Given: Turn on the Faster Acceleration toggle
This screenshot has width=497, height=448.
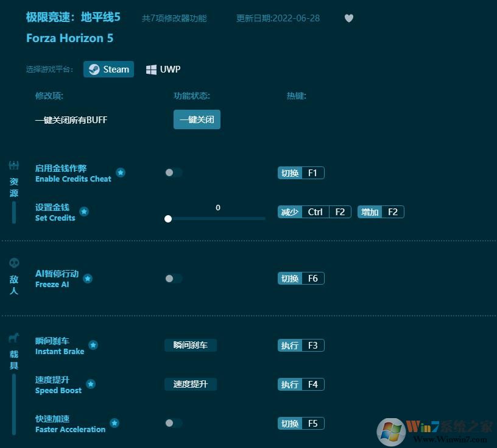Looking at the screenshot, I should (x=172, y=423).
